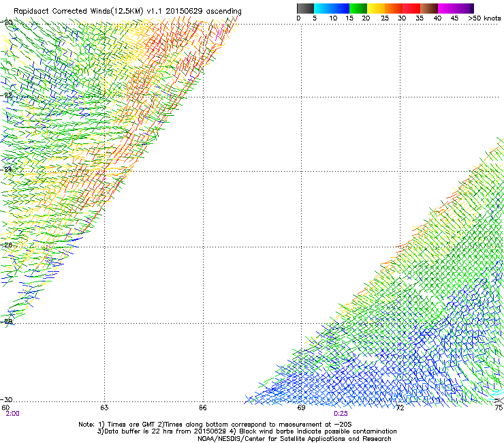Click the NOAA/NESDIS credit line
This screenshot has width=504, height=443.
(294, 439)
